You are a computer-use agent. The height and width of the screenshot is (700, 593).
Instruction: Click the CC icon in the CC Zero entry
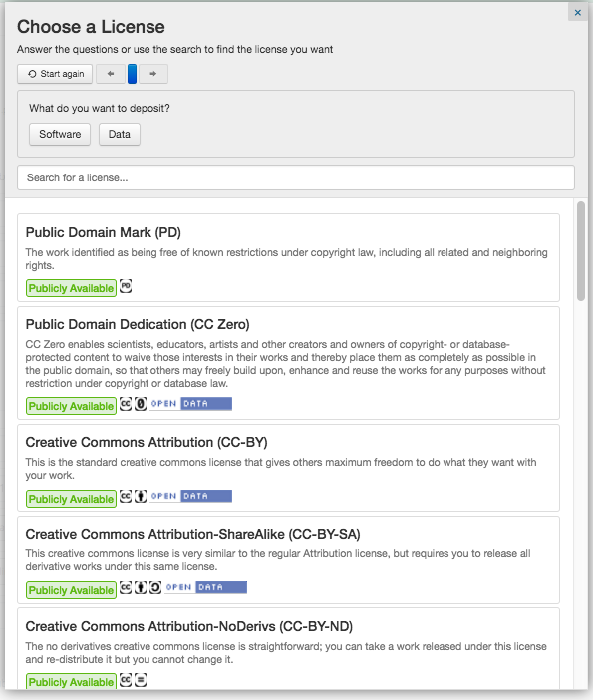[x=126, y=404]
